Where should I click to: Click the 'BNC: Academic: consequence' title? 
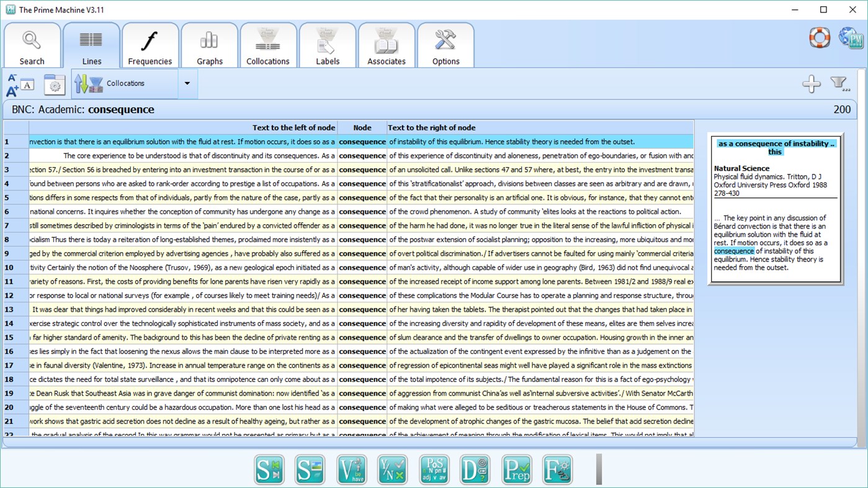pos(83,110)
